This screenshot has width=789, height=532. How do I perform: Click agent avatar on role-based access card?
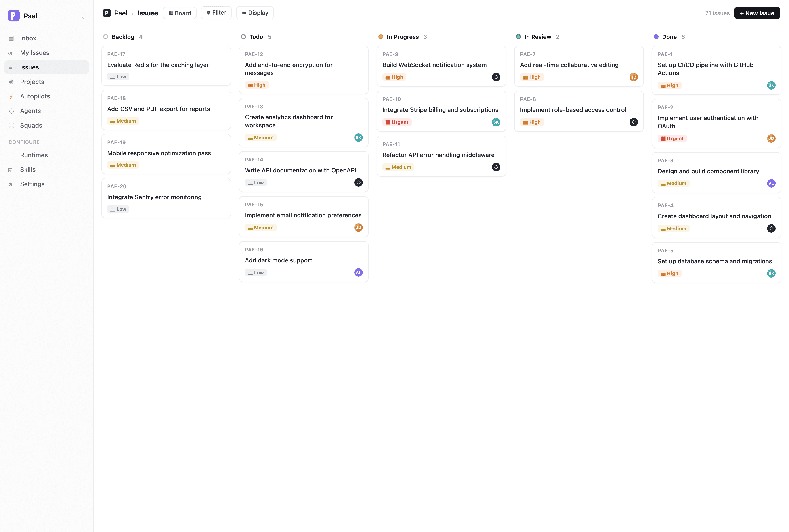click(634, 122)
